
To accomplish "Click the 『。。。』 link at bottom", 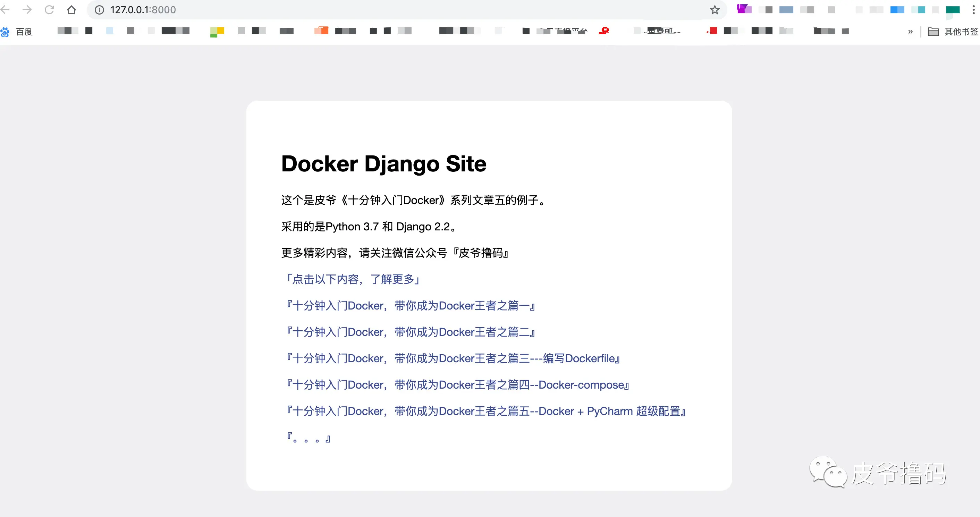I will tap(309, 438).
